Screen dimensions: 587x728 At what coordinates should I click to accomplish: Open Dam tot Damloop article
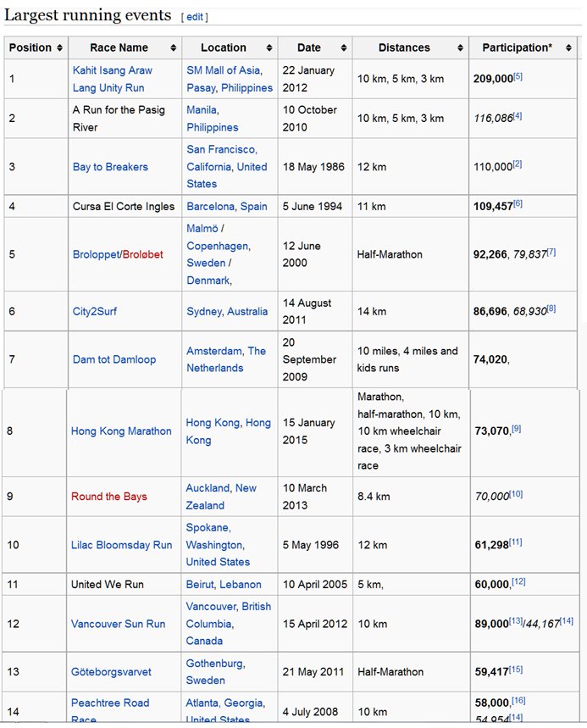(x=114, y=359)
